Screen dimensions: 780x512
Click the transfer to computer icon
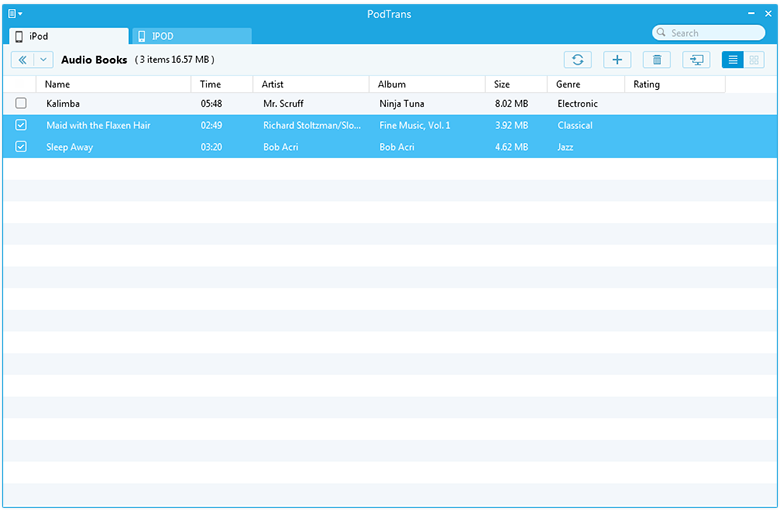[x=696, y=60]
